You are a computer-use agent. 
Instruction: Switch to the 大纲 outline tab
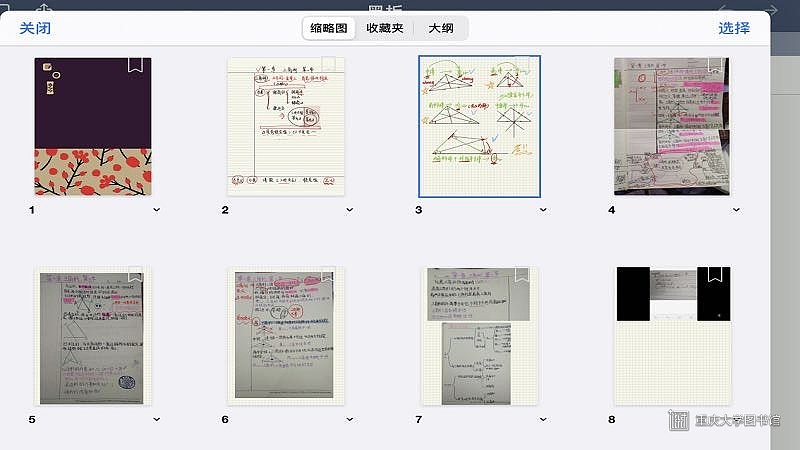tap(440, 28)
